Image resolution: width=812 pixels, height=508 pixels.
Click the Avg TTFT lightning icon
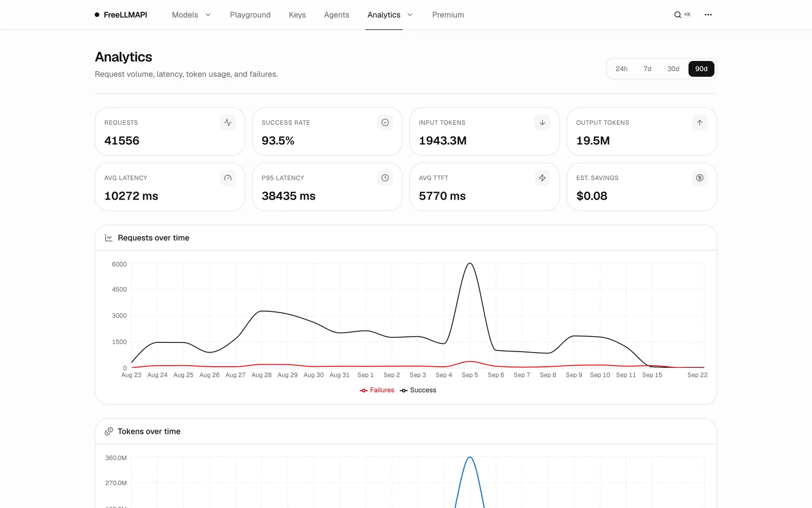point(543,178)
